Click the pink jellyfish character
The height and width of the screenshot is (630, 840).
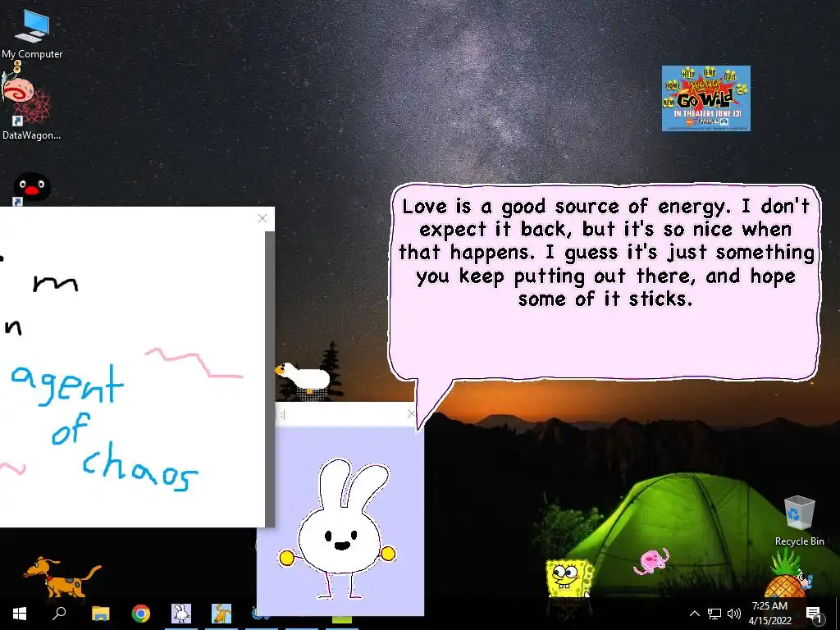(x=651, y=560)
